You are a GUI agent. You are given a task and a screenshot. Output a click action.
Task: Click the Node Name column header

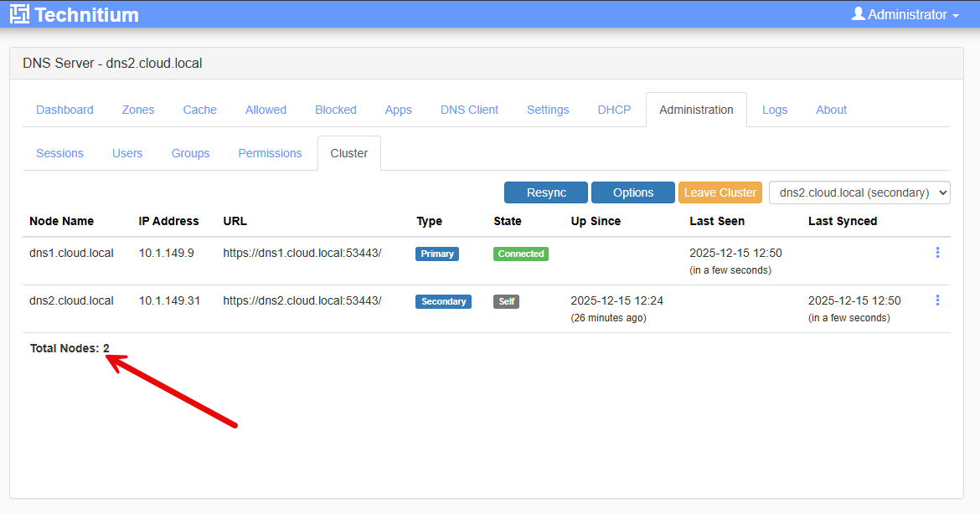click(x=61, y=221)
